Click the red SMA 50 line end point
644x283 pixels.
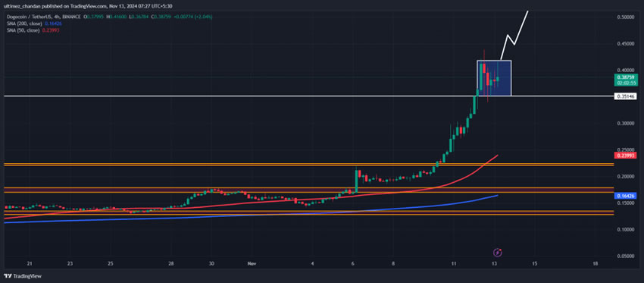coord(498,155)
